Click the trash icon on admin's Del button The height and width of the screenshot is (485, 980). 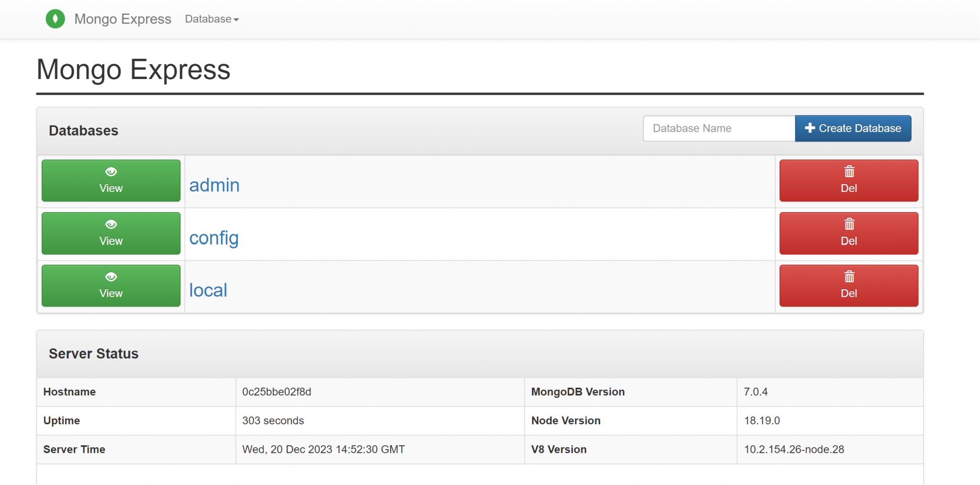point(848,172)
